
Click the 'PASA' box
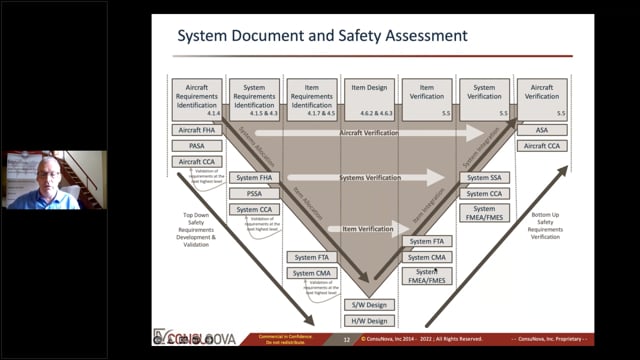(x=197, y=146)
